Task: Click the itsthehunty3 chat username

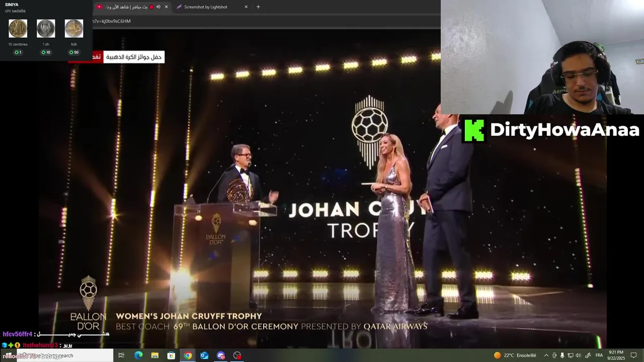Action: [40, 345]
